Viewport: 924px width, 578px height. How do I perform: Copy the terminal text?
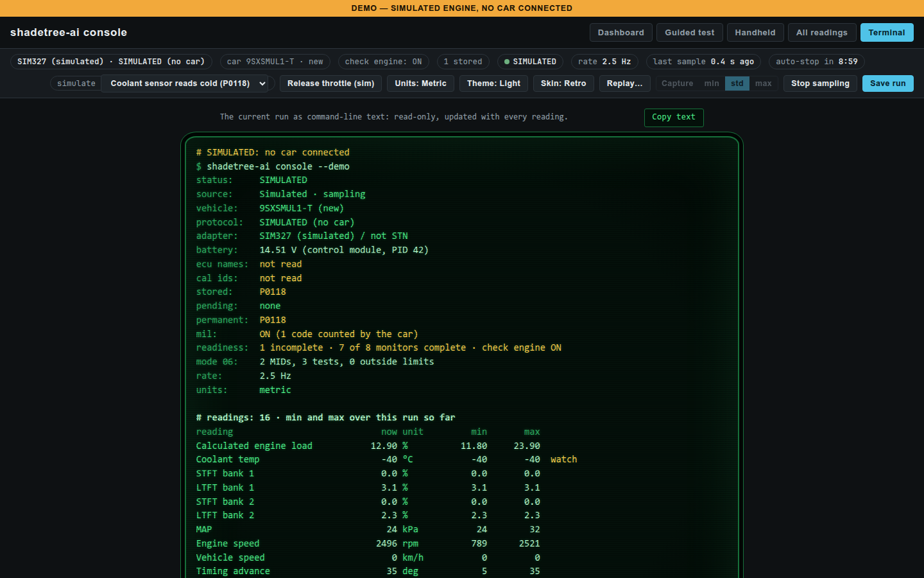pos(673,118)
